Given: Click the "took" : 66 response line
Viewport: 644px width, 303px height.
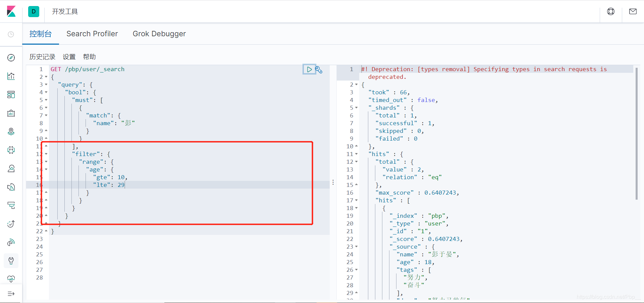Looking at the screenshot, I should coord(389,92).
